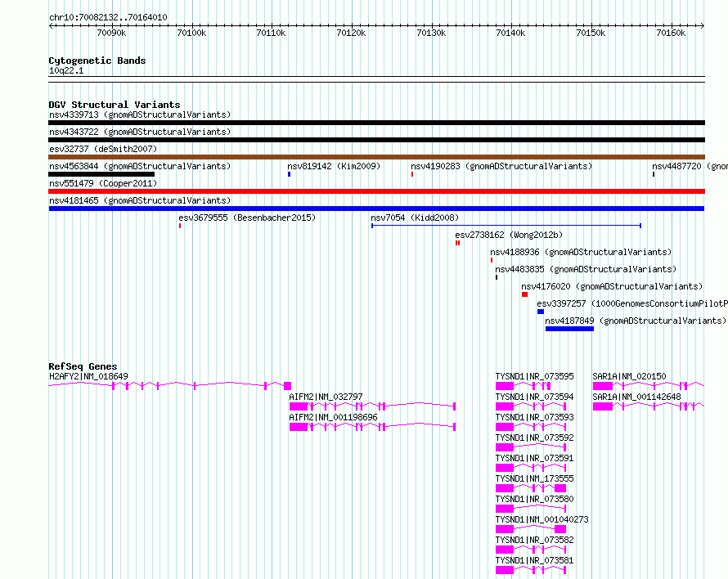
Task: Click the TYSND1 NR_073591 gene model
Action: pyautogui.click(x=531, y=468)
